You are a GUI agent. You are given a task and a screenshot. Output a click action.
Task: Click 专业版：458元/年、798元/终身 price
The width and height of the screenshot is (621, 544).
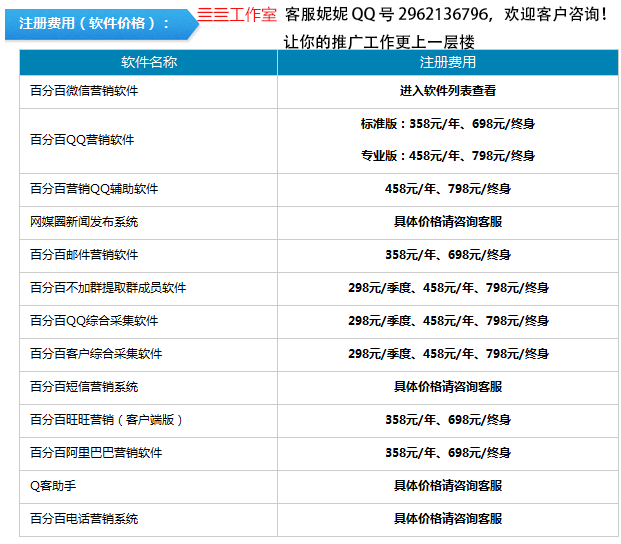point(448,156)
